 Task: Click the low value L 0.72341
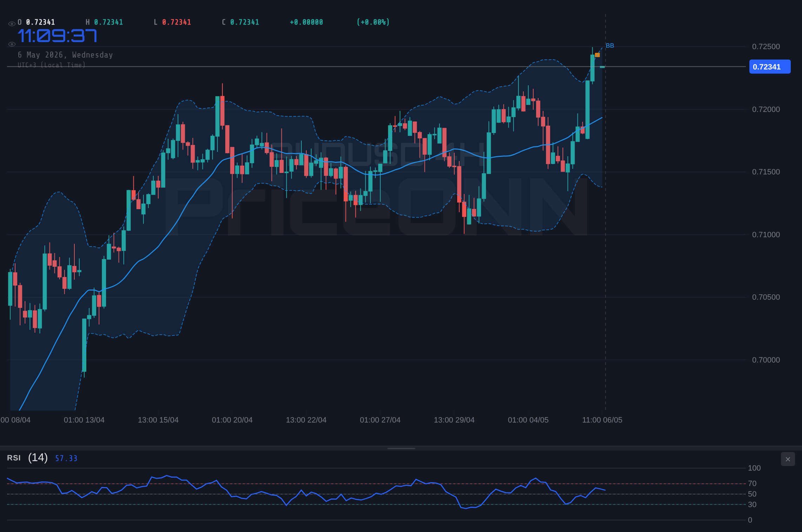(x=172, y=22)
